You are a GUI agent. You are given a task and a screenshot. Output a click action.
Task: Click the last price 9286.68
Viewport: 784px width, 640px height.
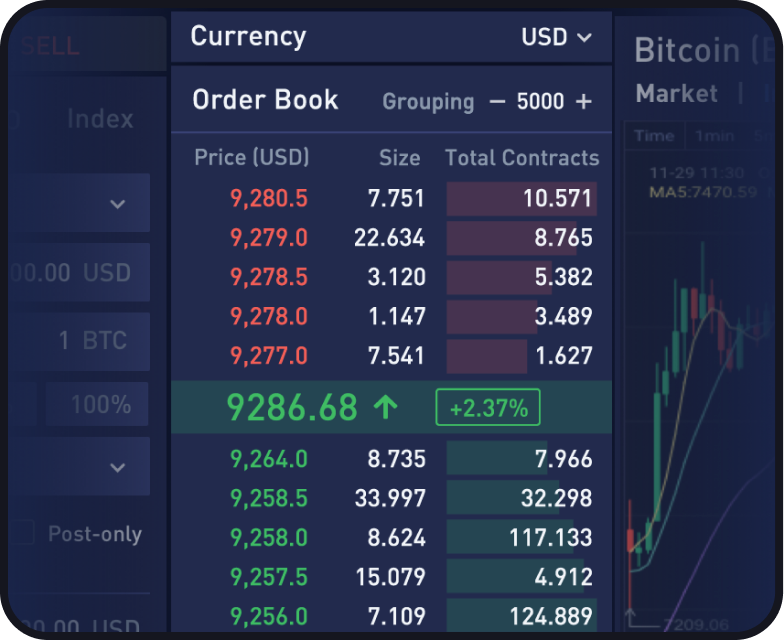pos(292,407)
